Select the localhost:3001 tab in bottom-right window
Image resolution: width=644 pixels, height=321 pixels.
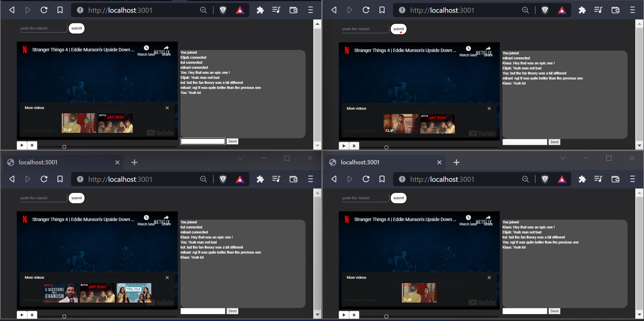(x=385, y=162)
